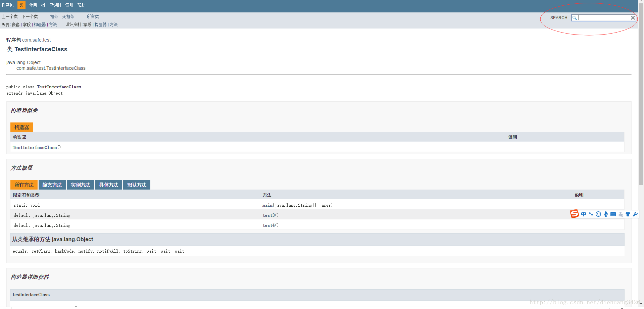Image resolution: width=644 pixels, height=309 pixels.
Task: Jump to 构造器 in the 详细资料 row
Action: [x=100, y=24]
